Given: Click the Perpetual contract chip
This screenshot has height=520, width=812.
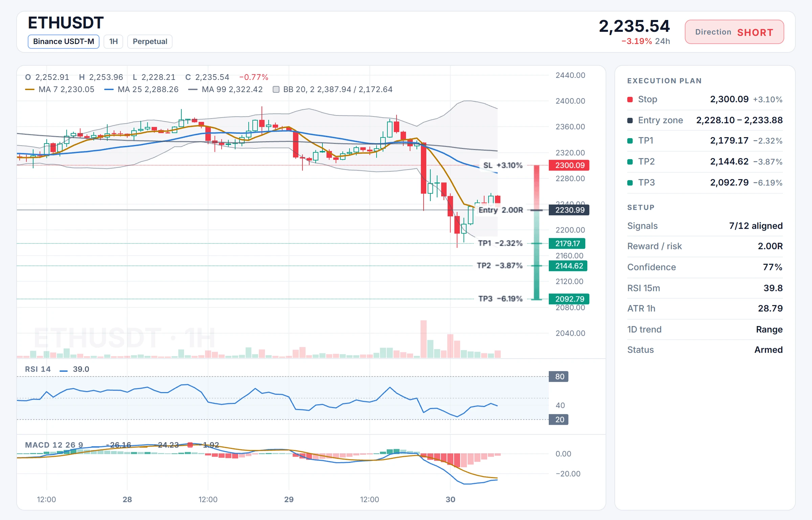Looking at the screenshot, I should tap(150, 42).
